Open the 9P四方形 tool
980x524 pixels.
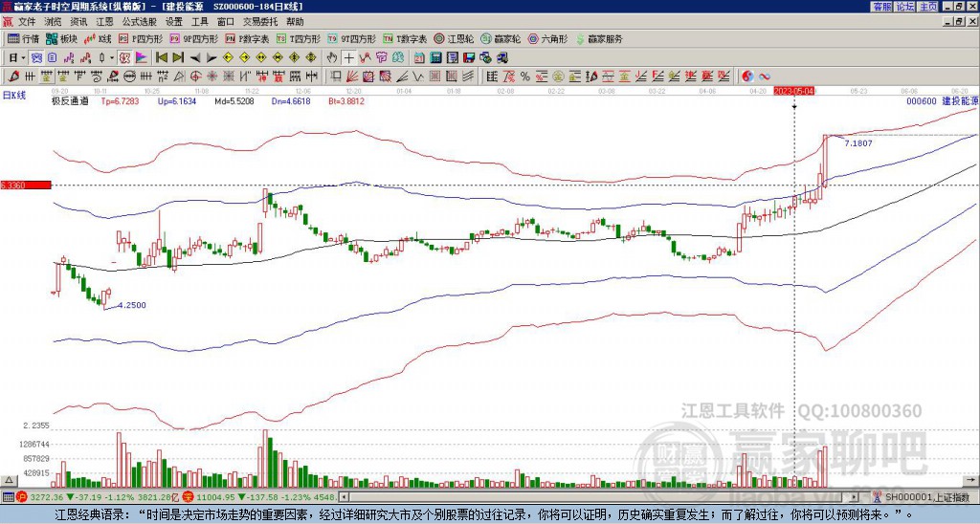[x=194, y=38]
